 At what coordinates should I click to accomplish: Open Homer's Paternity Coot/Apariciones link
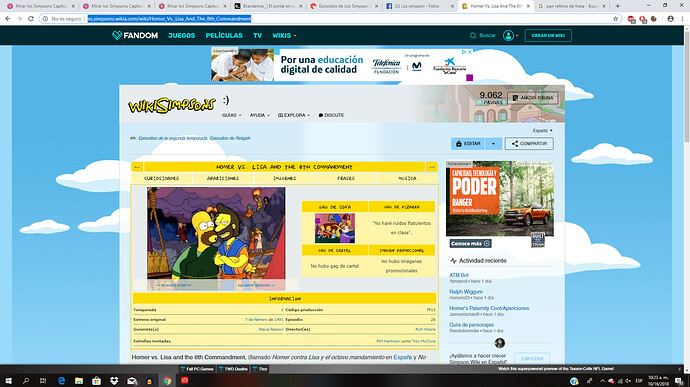click(489, 308)
